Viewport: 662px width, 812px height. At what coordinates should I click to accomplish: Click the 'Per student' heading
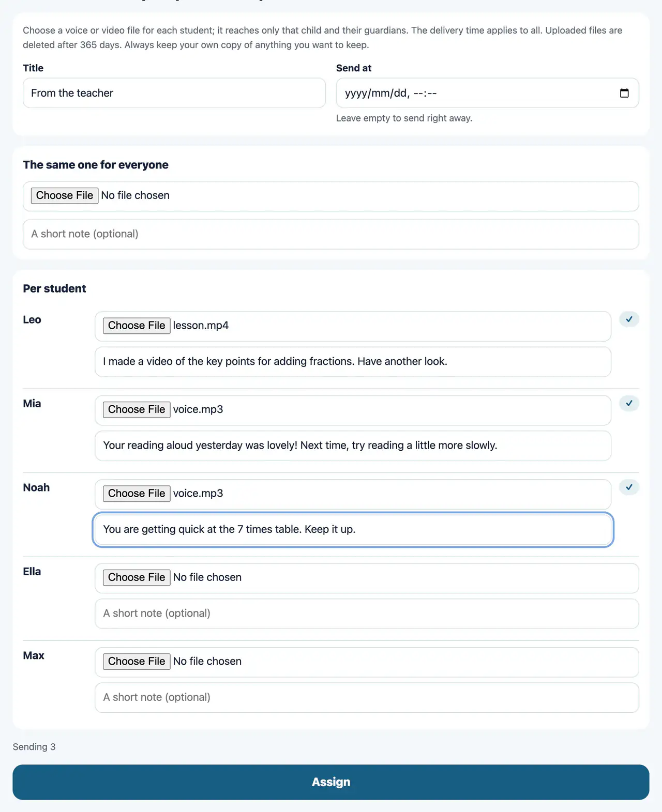click(54, 288)
